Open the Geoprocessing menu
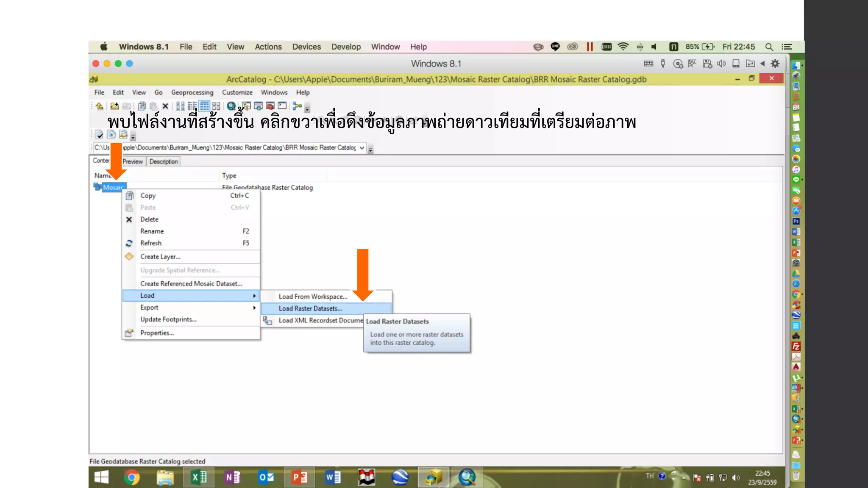 192,92
